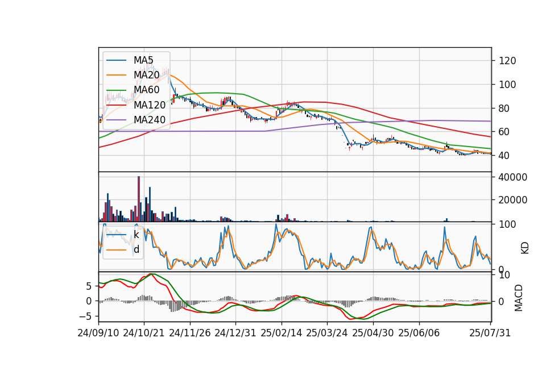The width and height of the screenshot is (546, 392).
Task: Click the KD axis title
Action: [525, 248]
